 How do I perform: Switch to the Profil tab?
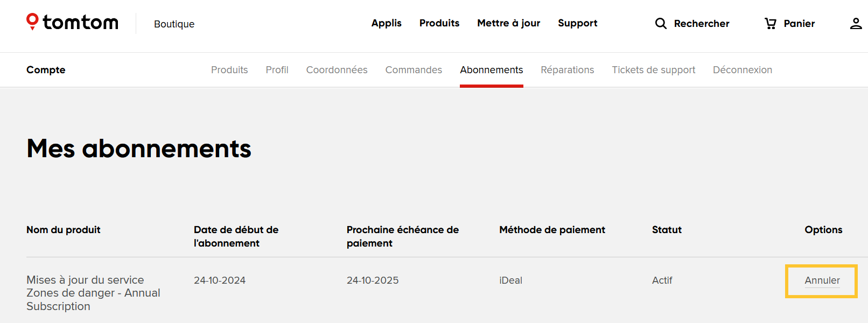pyautogui.click(x=277, y=70)
